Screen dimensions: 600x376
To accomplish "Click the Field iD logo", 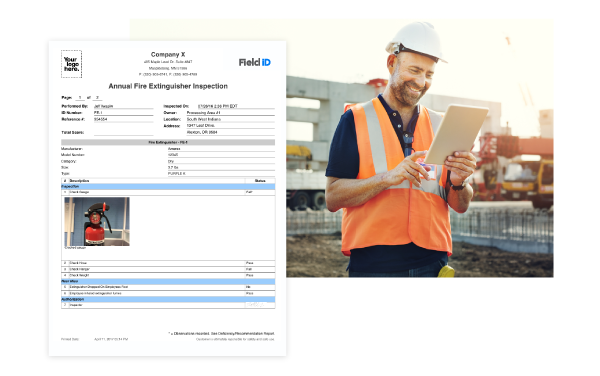I will coord(254,62).
